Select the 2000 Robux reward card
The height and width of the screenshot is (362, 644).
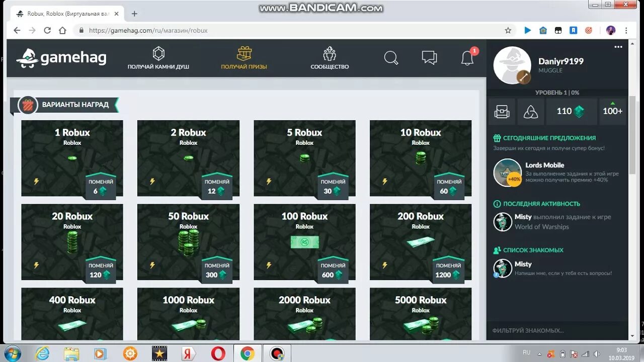(x=304, y=314)
